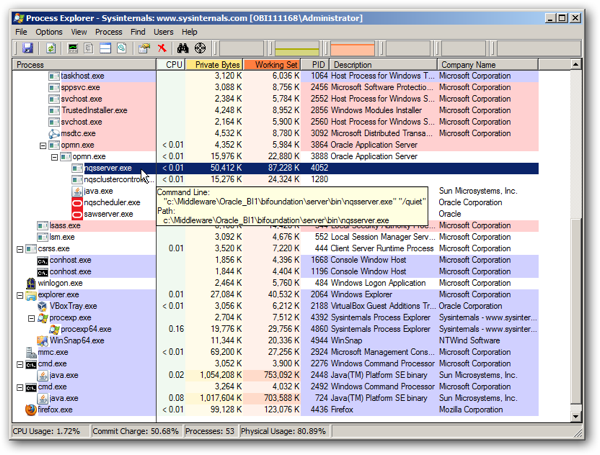The image size is (600, 455).
Task: Click the first conhost.exe console icon
Action: click(42, 261)
